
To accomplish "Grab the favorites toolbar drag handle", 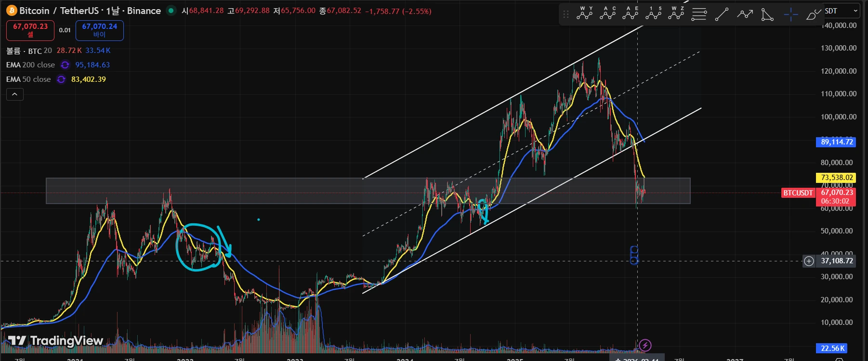I will click(x=566, y=14).
